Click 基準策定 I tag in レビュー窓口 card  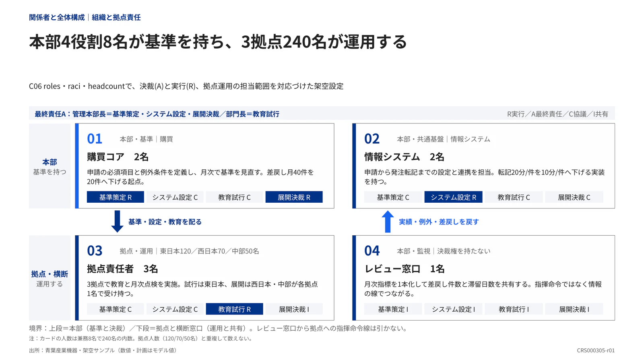393,309
